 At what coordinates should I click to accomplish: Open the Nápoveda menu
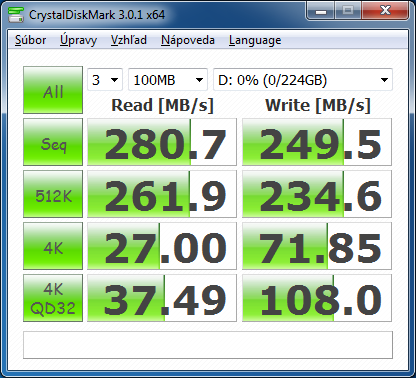pyautogui.click(x=188, y=40)
